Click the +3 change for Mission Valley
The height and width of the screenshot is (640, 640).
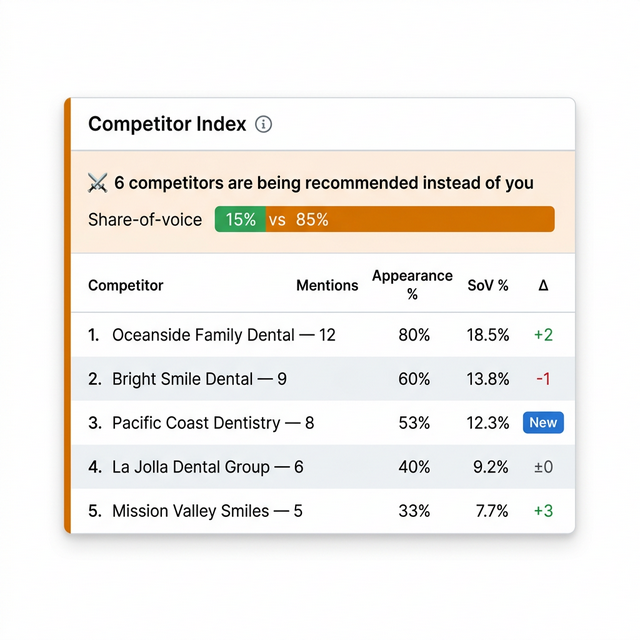click(543, 511)
